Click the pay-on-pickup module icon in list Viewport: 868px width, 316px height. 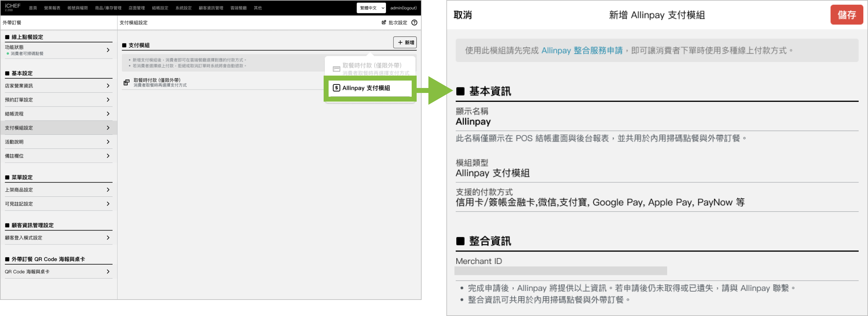tap(126, 82)
